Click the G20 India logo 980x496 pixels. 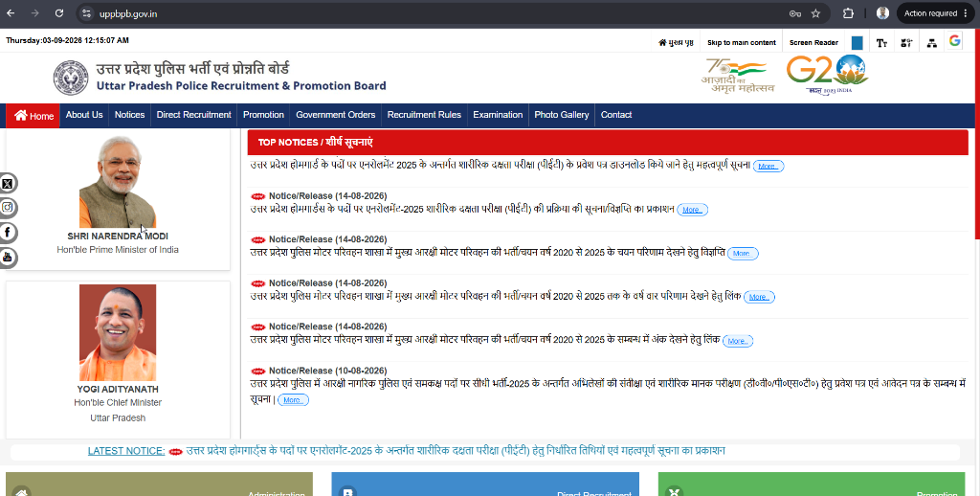tap(828, 75)
